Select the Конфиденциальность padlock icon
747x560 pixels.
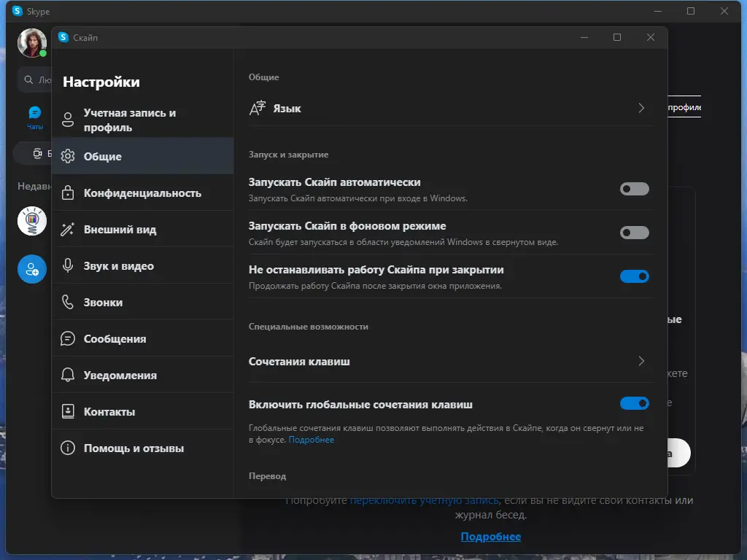point(67,192)
